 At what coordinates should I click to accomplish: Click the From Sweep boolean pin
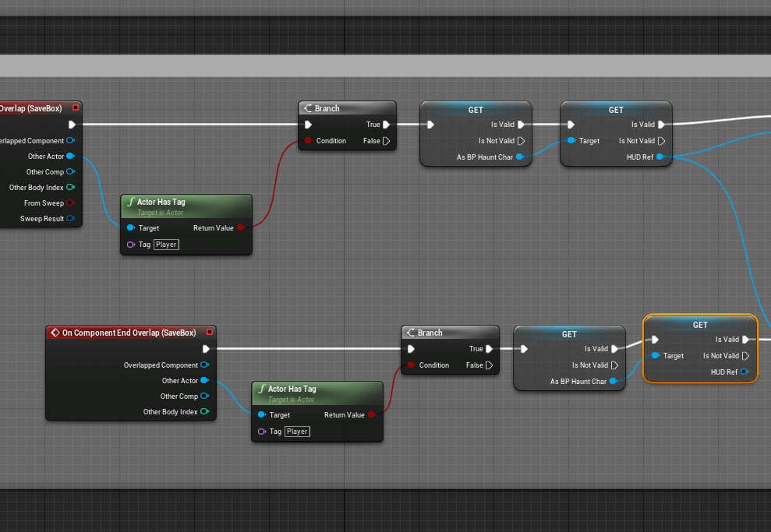71,203
